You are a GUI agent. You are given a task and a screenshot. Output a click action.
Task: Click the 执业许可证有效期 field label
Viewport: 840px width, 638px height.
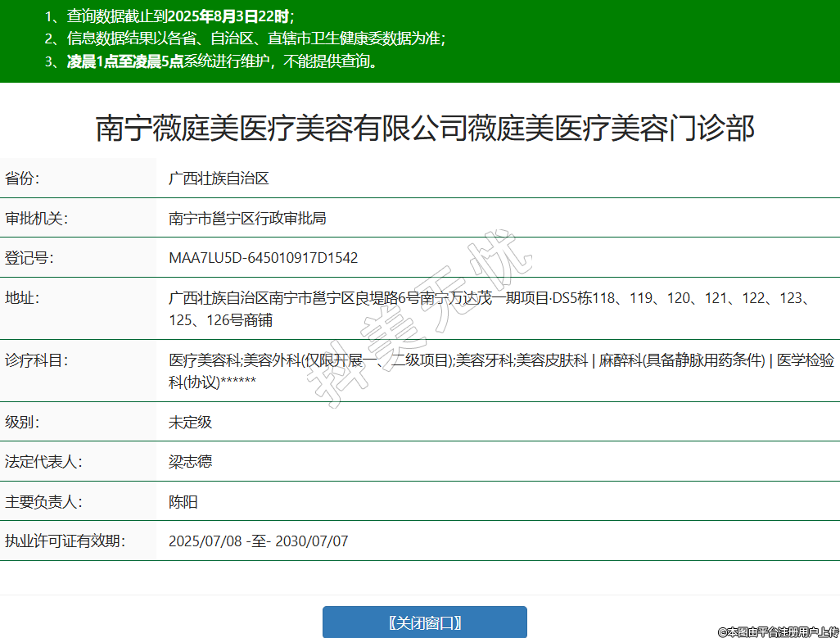click(x=65, y=541)
